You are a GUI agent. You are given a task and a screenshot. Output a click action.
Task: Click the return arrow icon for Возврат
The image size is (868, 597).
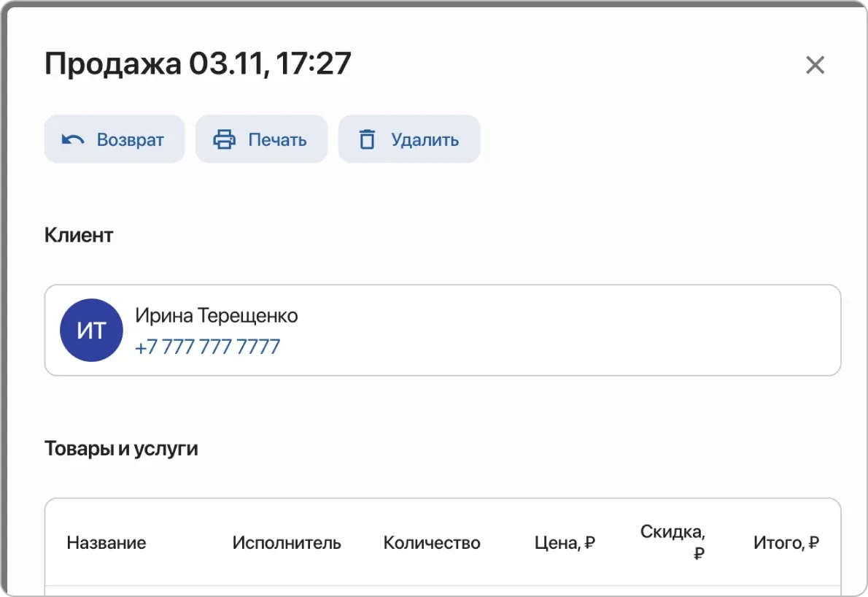[x=74, y=139]
